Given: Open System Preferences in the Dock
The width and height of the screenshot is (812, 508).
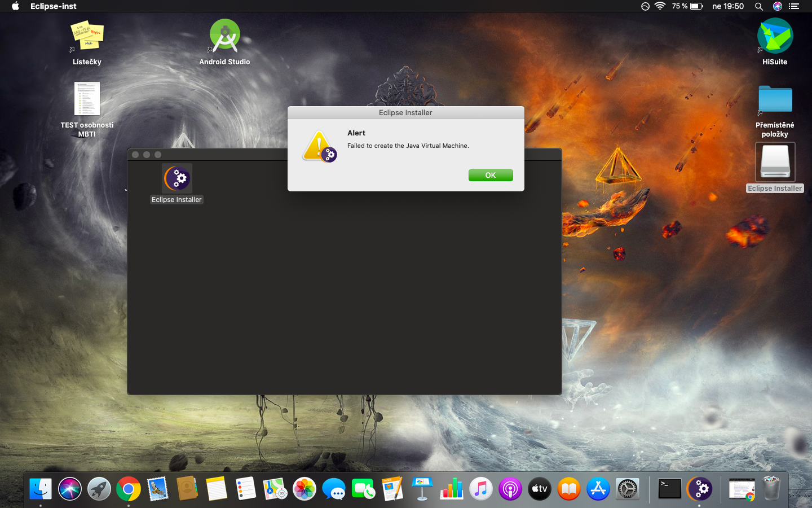Looking at the screenshot, I should 628,489.
